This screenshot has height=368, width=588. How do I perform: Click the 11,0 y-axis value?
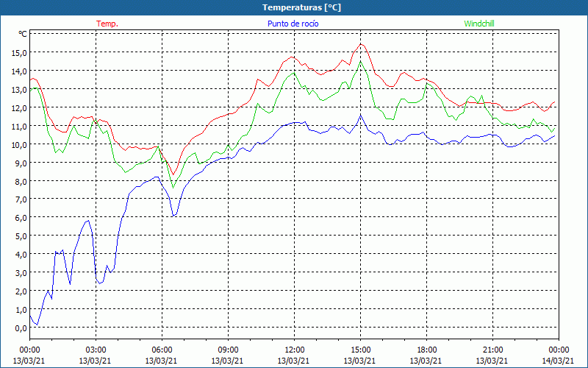pos(20,127)
